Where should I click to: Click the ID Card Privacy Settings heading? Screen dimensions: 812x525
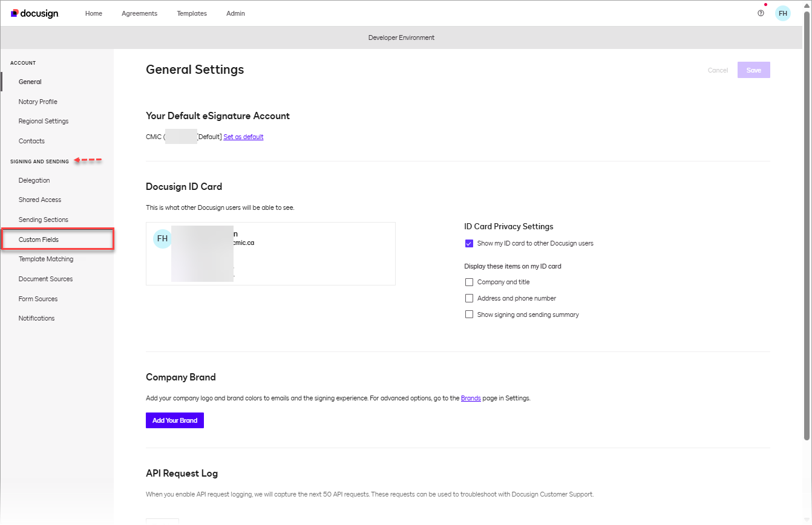(x=509, y=226)
